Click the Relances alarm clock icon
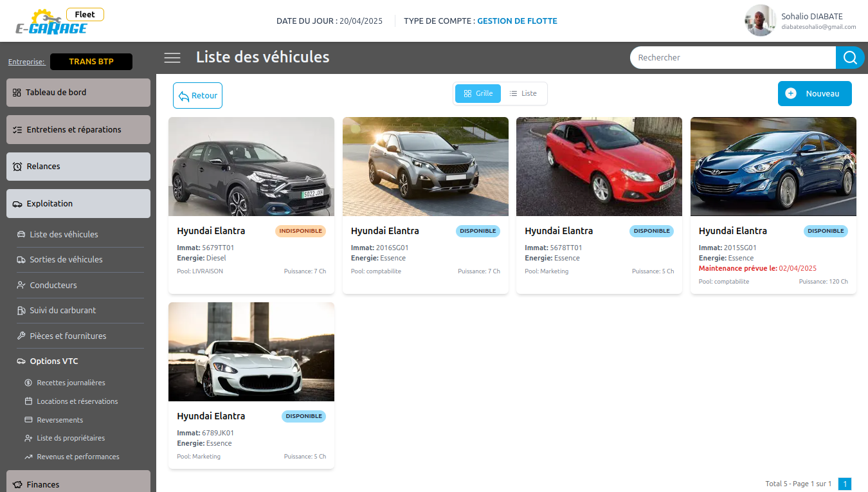 (x=15, y=166)
